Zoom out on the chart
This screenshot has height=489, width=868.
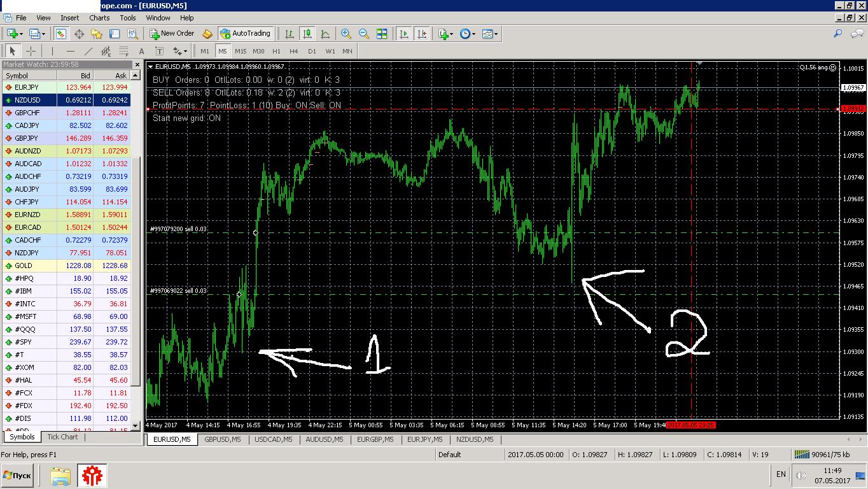click(364, 34)
